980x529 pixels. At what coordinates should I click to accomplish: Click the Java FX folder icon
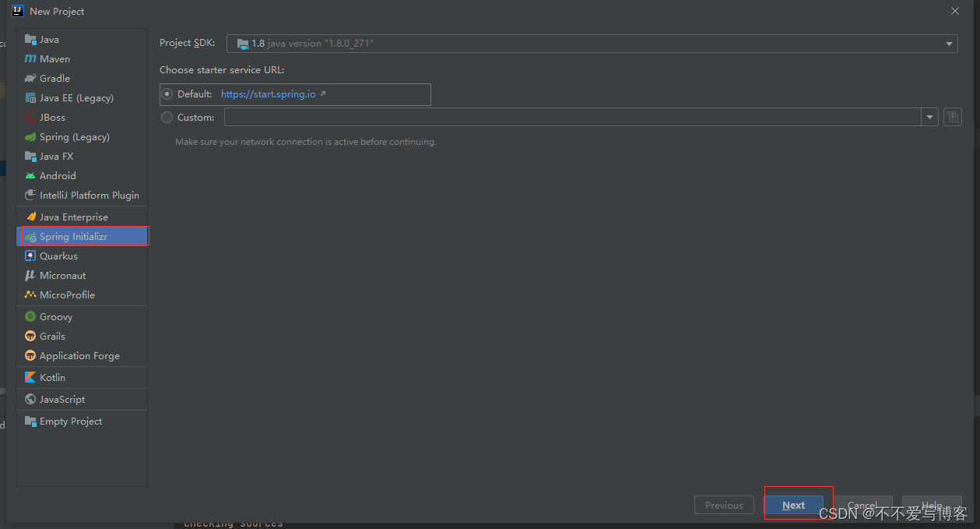click(x=30, y=157)
